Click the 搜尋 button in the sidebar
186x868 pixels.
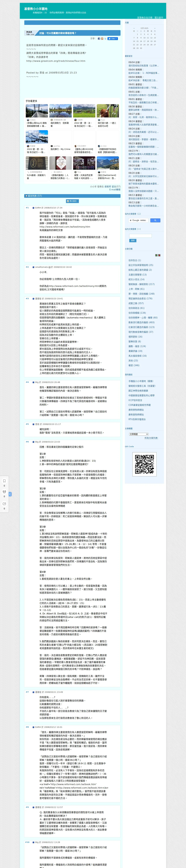click(x=133, y=241)
